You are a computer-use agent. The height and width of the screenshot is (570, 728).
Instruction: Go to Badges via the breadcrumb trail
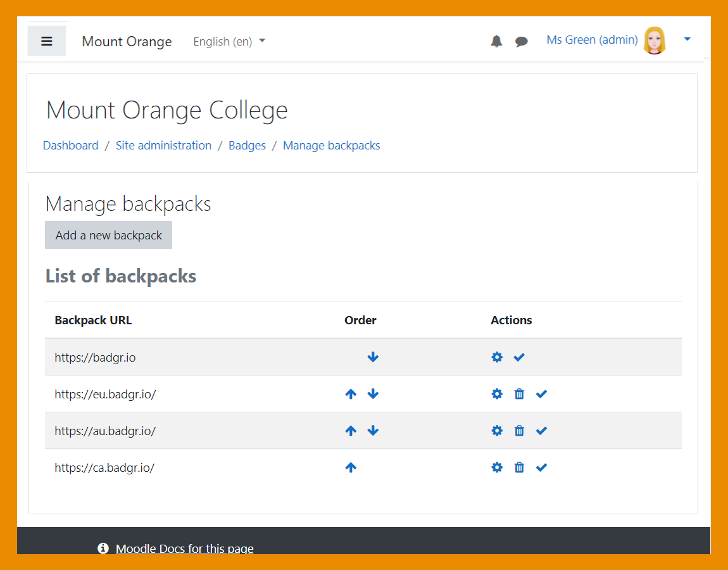(x=247, y=145)
